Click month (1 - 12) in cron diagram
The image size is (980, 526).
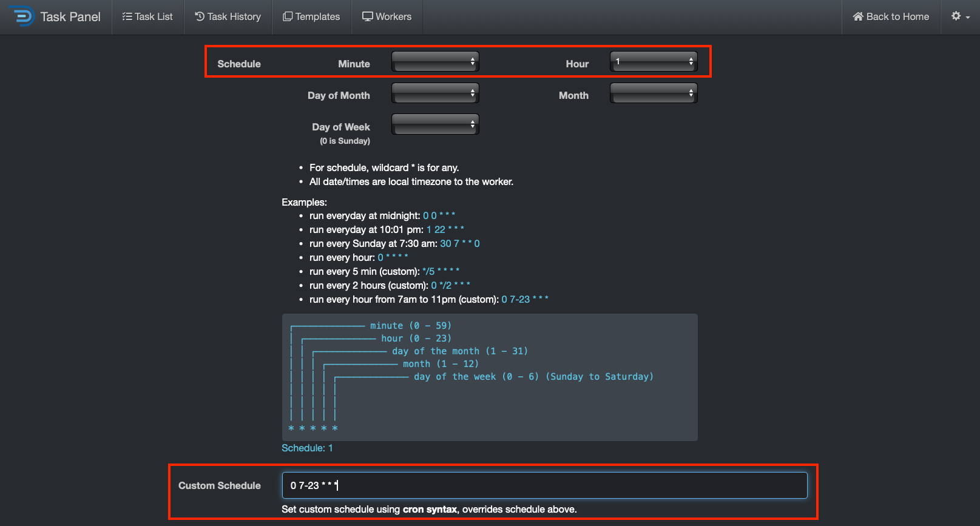pos(441,364)
